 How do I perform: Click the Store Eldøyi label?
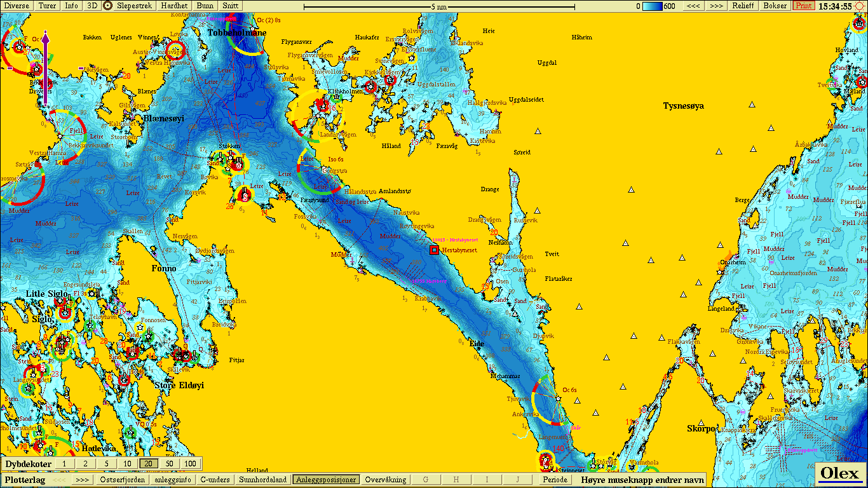click(179, 385)
